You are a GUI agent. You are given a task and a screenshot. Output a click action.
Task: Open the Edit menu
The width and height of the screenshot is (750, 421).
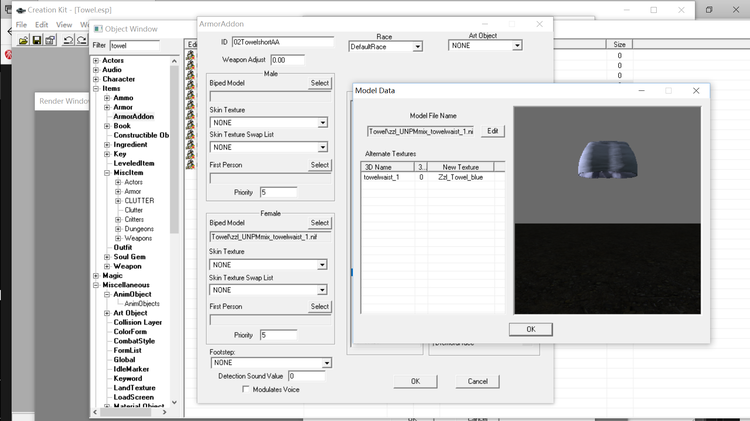pyautogui.click(x=42, y=24)
